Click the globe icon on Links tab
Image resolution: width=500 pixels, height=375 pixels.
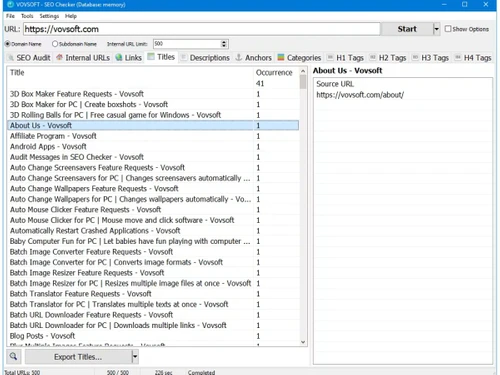119,57
